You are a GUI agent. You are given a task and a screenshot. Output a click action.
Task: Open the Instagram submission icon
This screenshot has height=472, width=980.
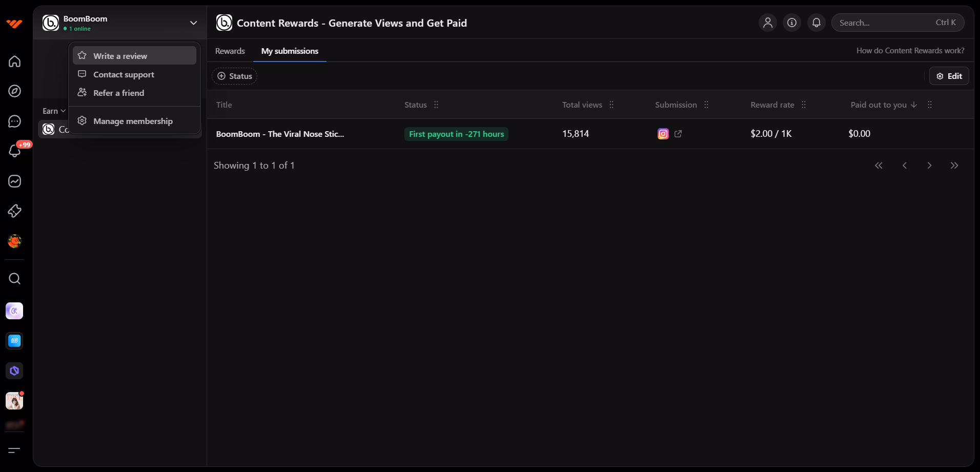(663, 134)
